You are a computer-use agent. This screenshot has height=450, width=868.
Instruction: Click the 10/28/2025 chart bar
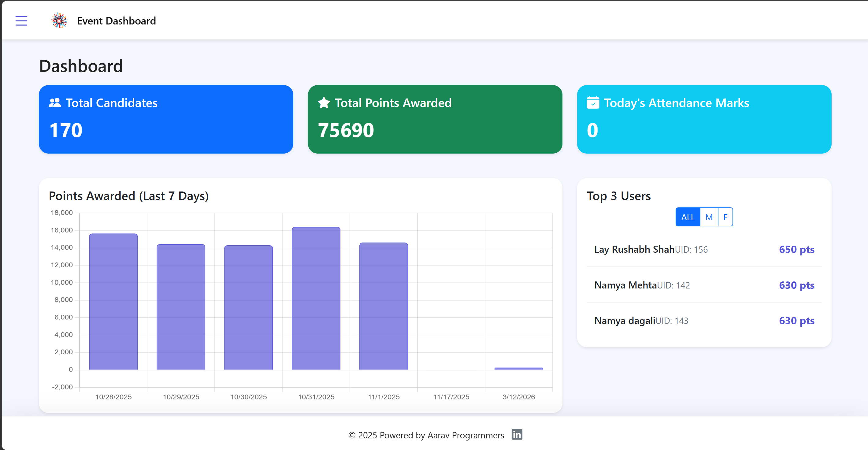pyautogui.click(x=113, y=302)
